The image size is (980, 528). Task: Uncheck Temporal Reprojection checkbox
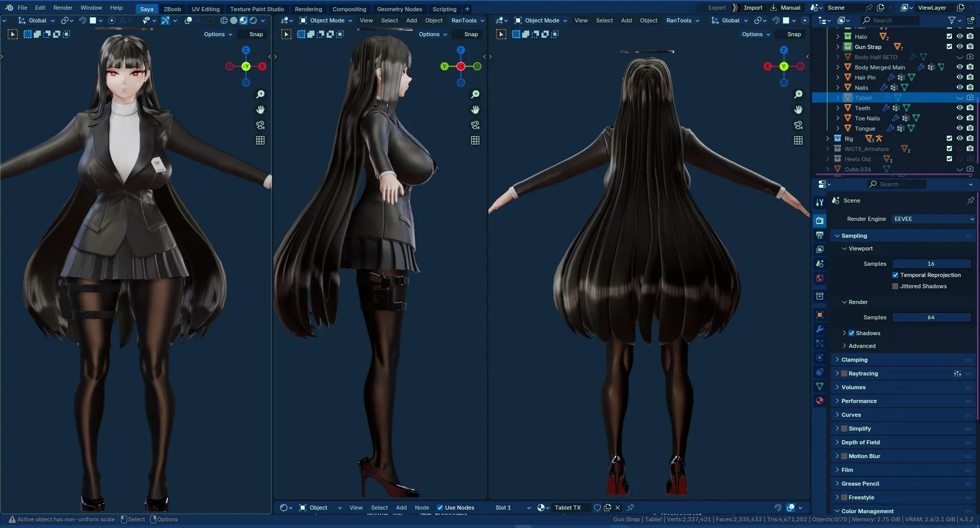[x=895, y=275]
